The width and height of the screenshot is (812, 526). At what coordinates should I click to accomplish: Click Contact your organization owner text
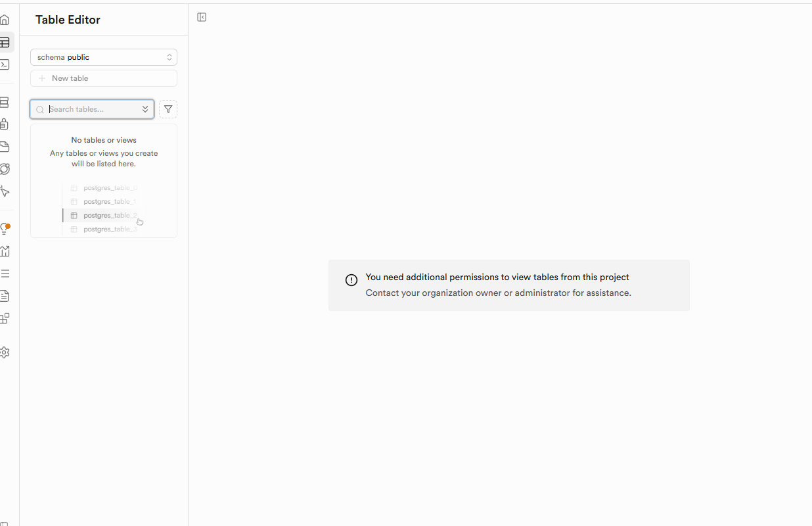coord(498,293)
